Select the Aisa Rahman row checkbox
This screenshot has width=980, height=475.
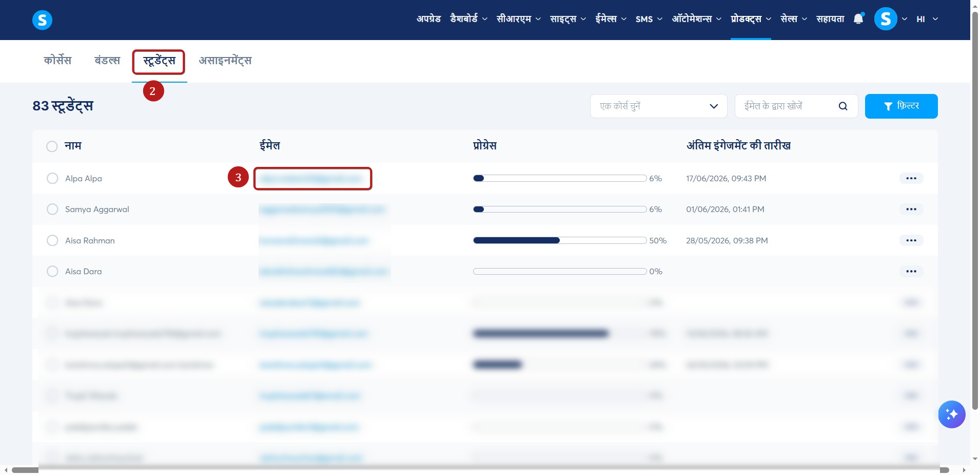[x=52, y=240]
